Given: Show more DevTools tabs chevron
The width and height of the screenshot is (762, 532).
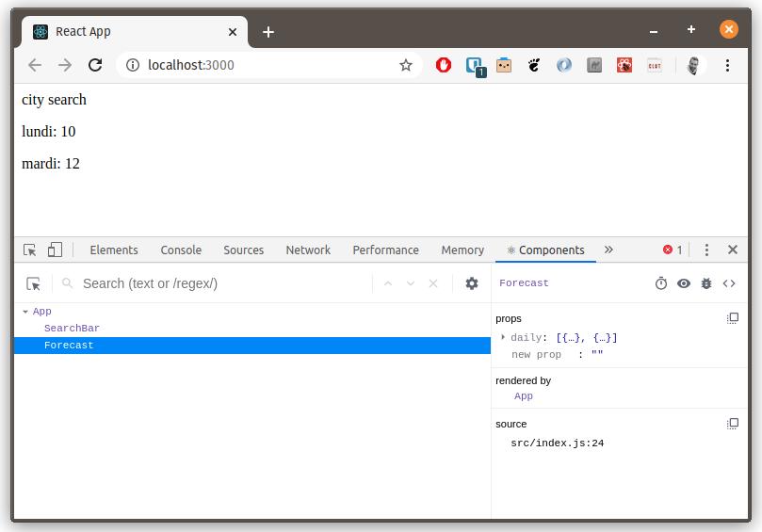Looking at the screenshot, I should 608,250.
